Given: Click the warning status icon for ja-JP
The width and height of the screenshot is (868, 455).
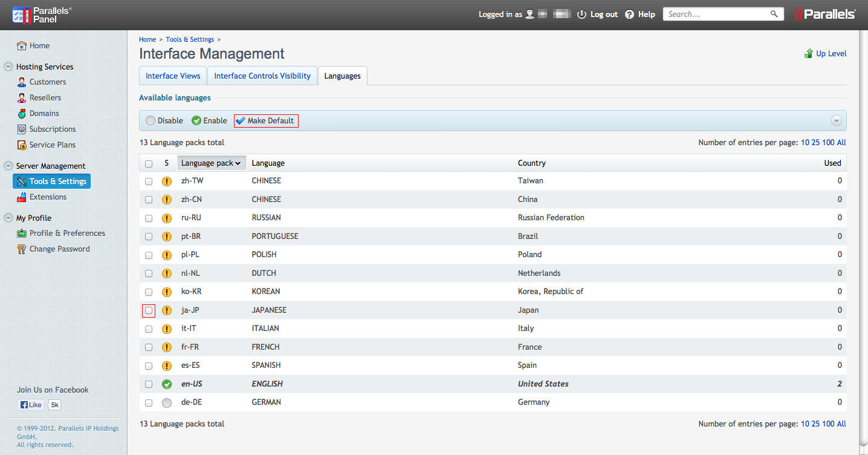Looking at the screenshot, I should (x=167, y=310).
